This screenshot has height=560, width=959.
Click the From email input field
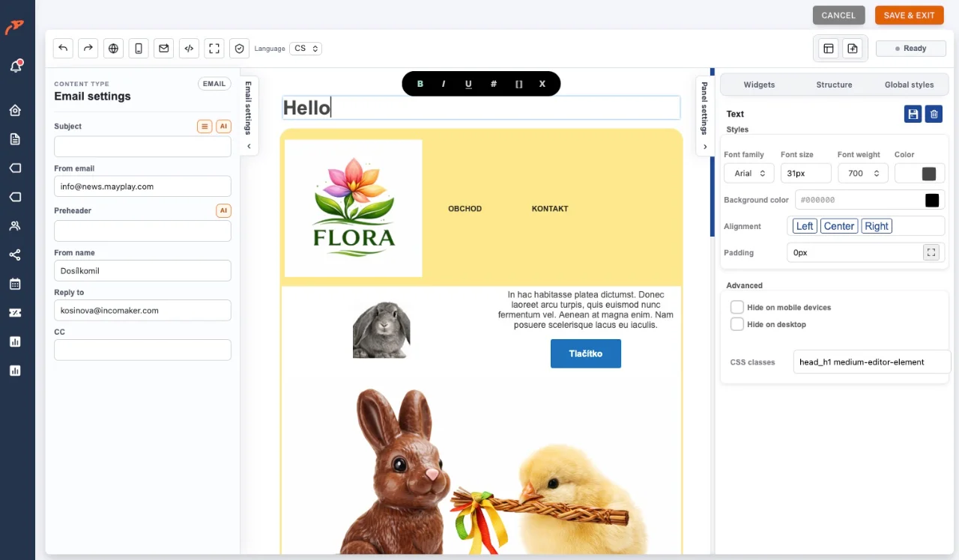pos(142,186)
